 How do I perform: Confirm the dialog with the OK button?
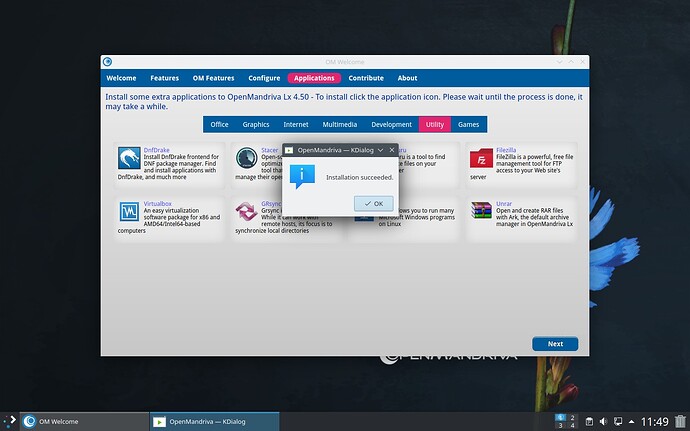click(x=374, y=203)
